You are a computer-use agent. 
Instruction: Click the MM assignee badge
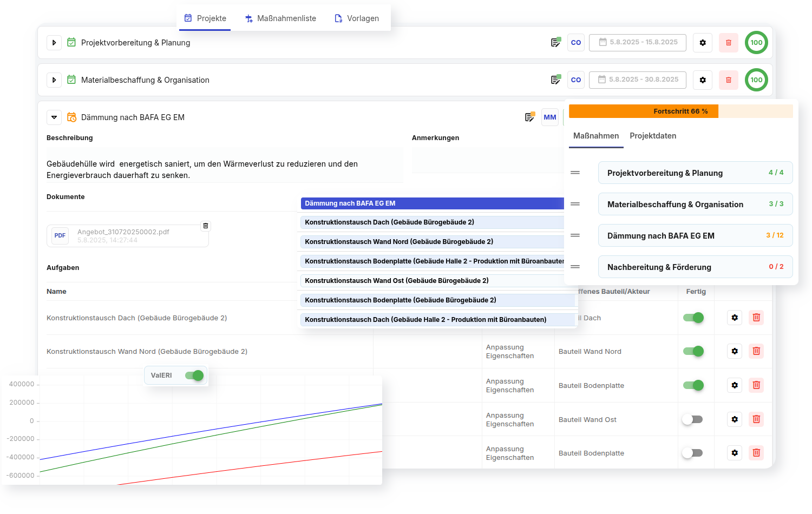click(x=550, y=117)
